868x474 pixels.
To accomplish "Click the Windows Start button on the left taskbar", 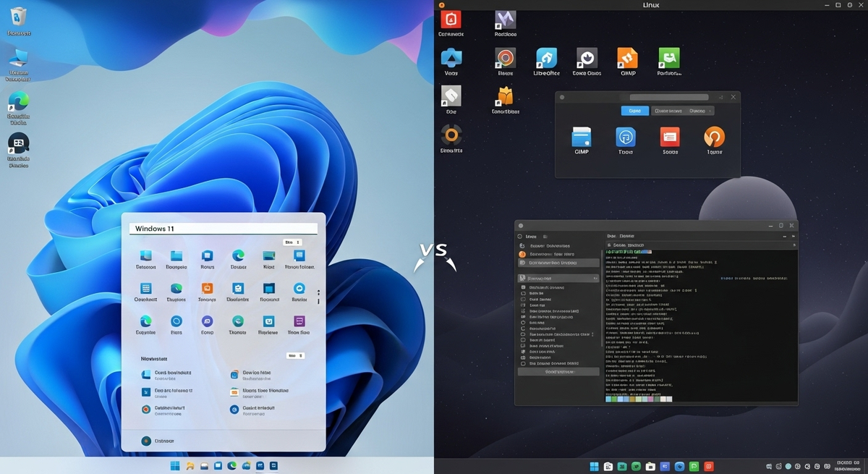I will coord(175,465).
